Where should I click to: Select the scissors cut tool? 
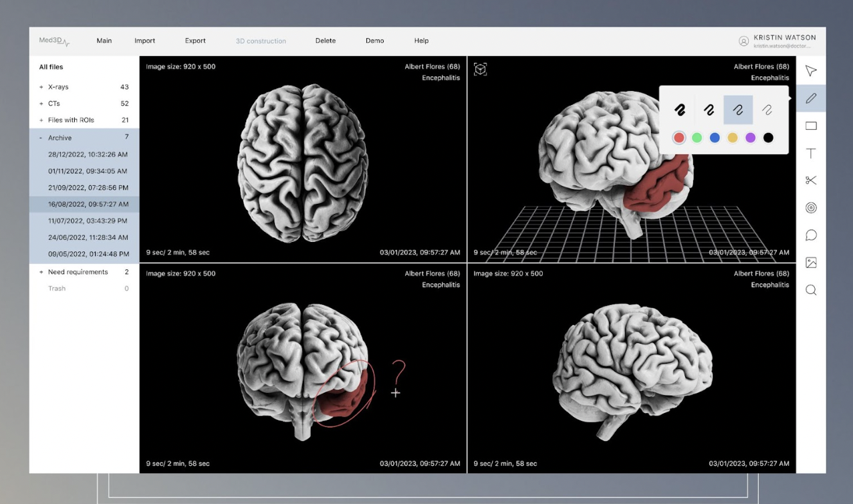click(x=811, y=180)
